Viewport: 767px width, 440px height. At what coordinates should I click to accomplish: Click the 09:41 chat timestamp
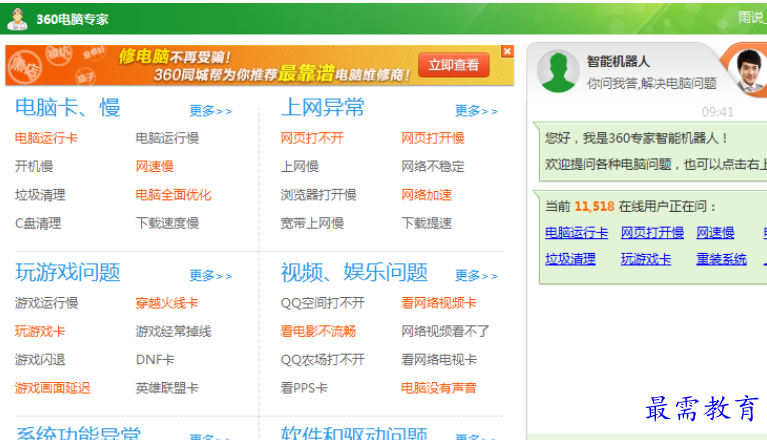[718, 112]
